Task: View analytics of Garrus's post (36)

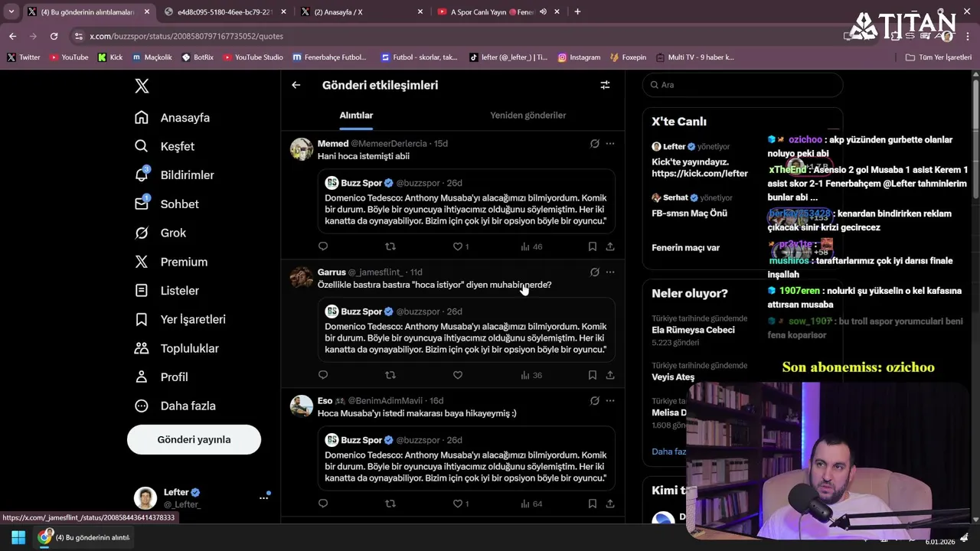Action: pyautogui.click(x=531, y=375)
